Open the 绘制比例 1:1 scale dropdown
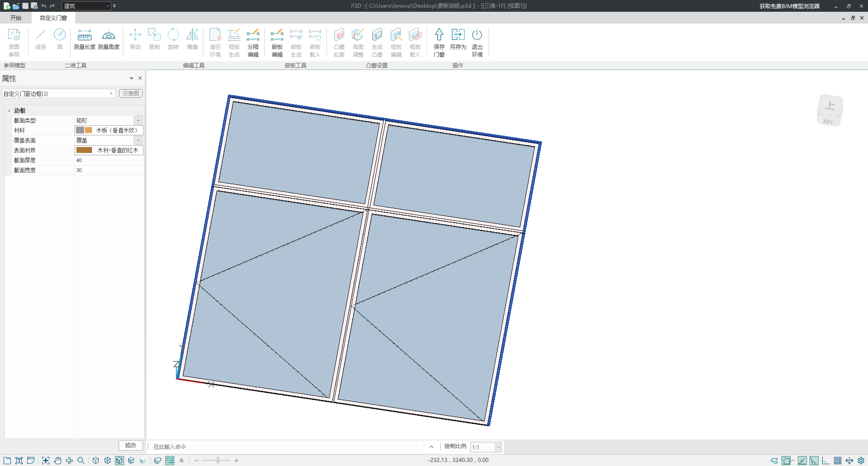 click(x=498, y=447)
